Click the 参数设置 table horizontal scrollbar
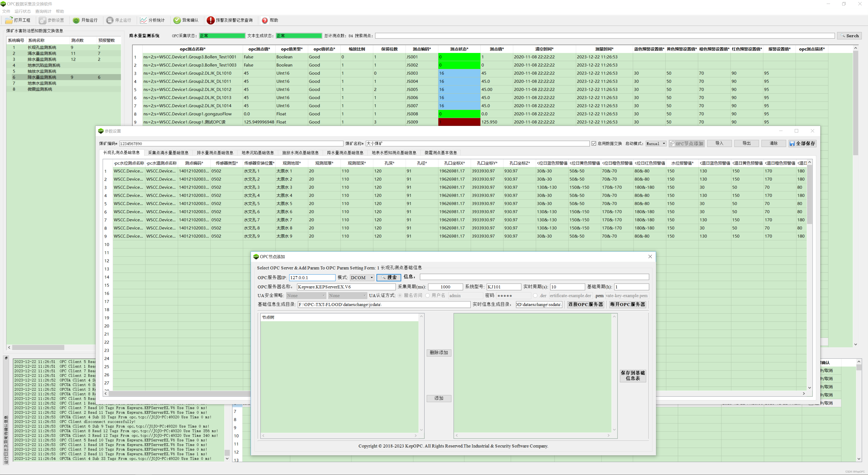The width and height of the screenshot is (868, 475). [455, 393]
